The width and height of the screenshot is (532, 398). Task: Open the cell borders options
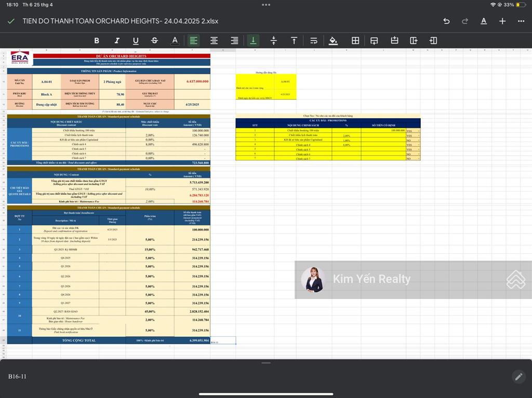355,40
